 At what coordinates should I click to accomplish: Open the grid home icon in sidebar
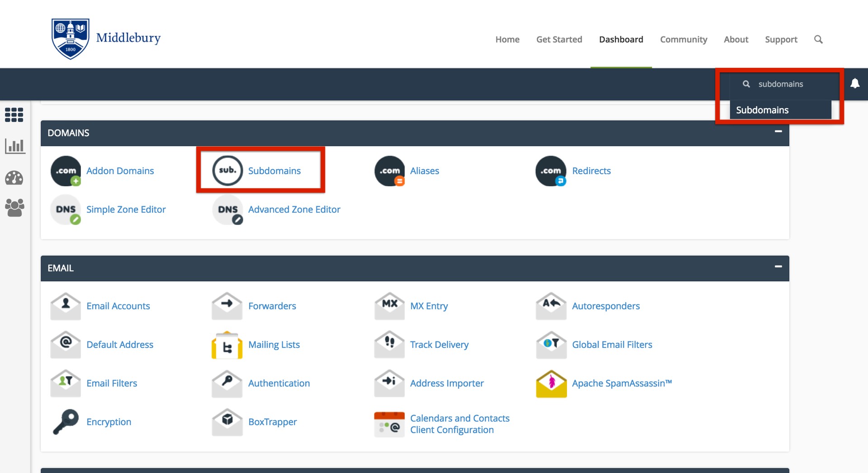pyautogui.click(x=14, y=115)
